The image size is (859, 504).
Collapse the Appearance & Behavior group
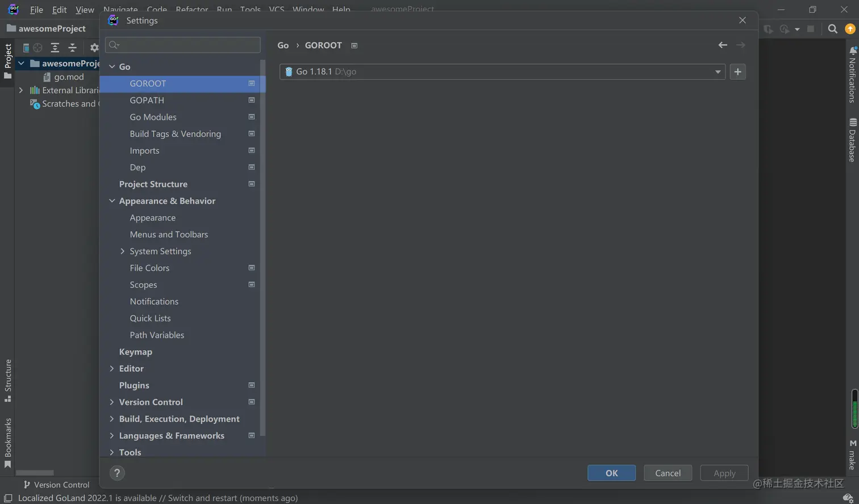point(112,201)
